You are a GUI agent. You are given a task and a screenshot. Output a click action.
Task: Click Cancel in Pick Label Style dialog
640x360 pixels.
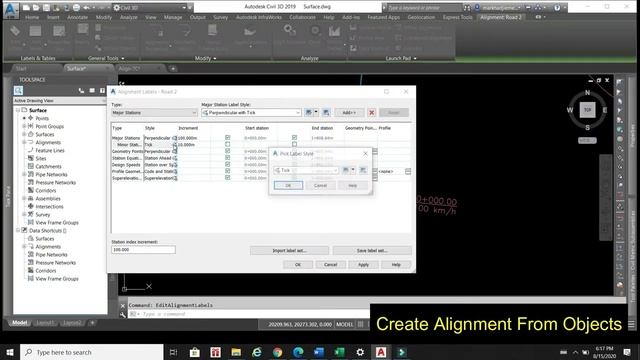click(x=320, y=185)
